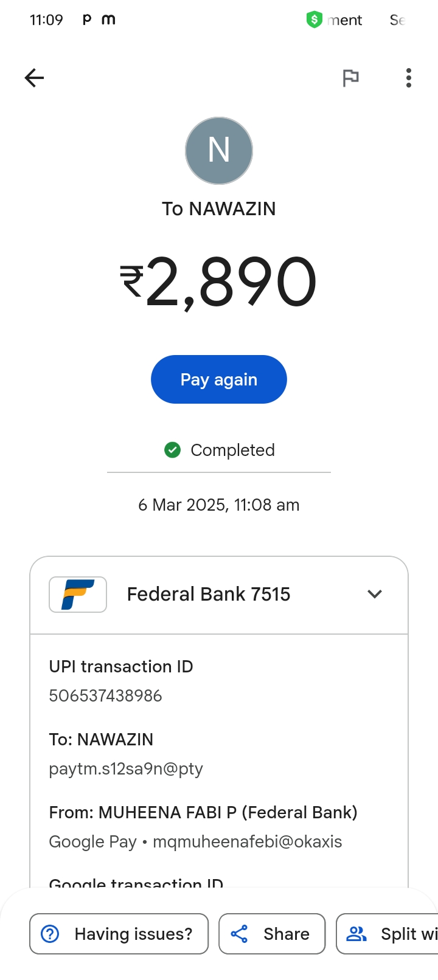Tap the Split people icon
438x980 pixels.
click(x=356, y=934)
